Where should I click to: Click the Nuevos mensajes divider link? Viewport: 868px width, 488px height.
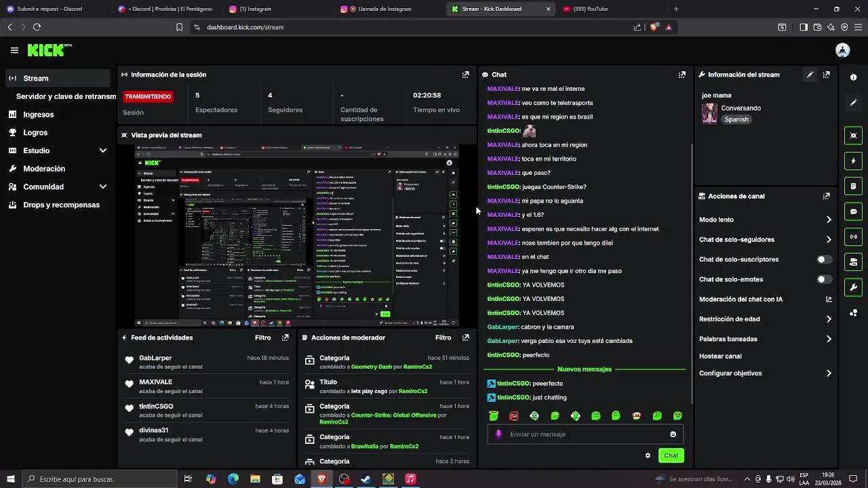coord(585,369)
